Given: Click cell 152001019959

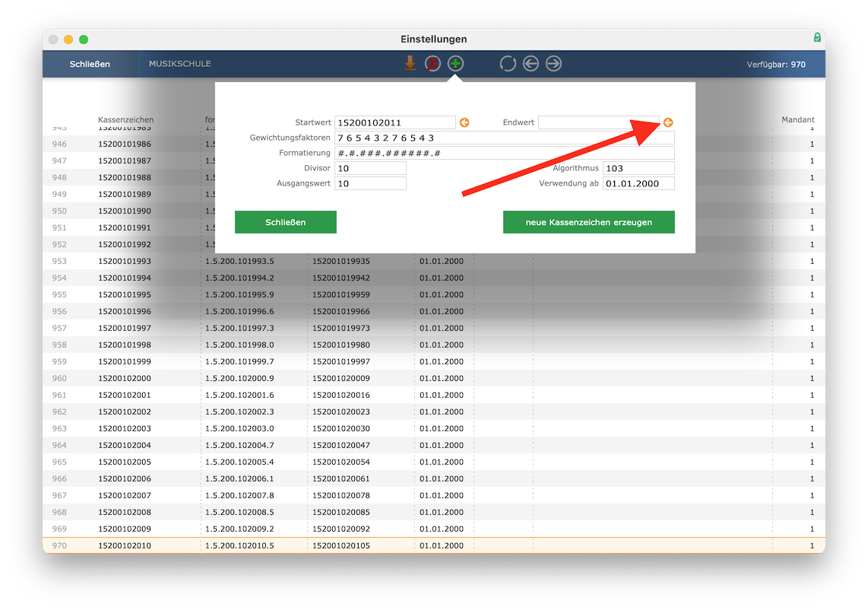Looking at the screenshot, I should (x=341, y=295).
